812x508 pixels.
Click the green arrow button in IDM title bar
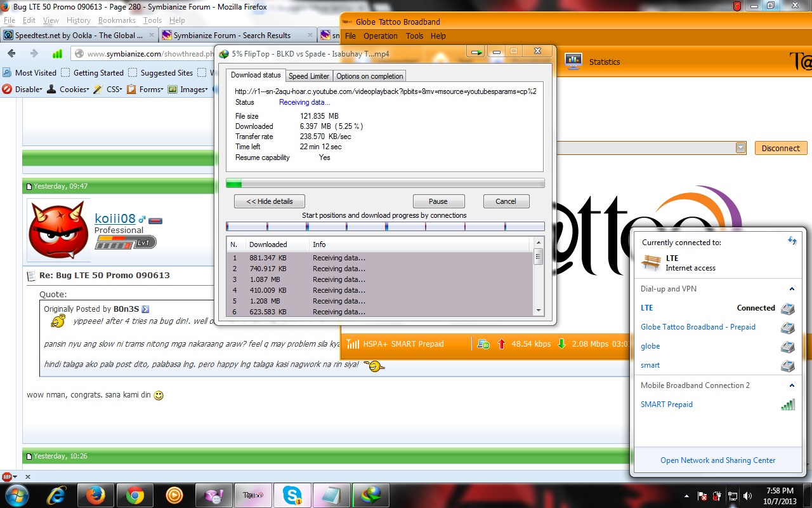click(477, 52)
